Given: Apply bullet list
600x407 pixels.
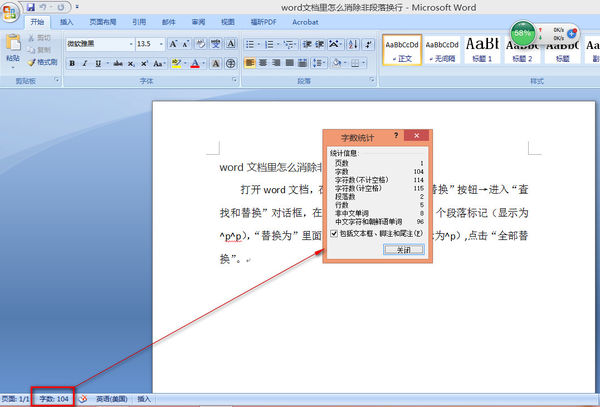Looking at the screenshot, I should pyautogui.click(x=252, y=44).
